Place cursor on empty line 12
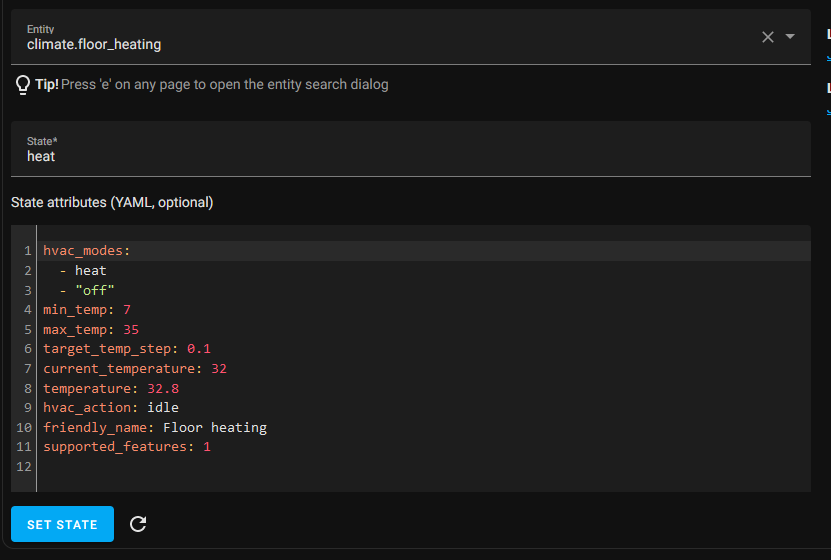Screen dimensions: 831x560 coord(200,466)
